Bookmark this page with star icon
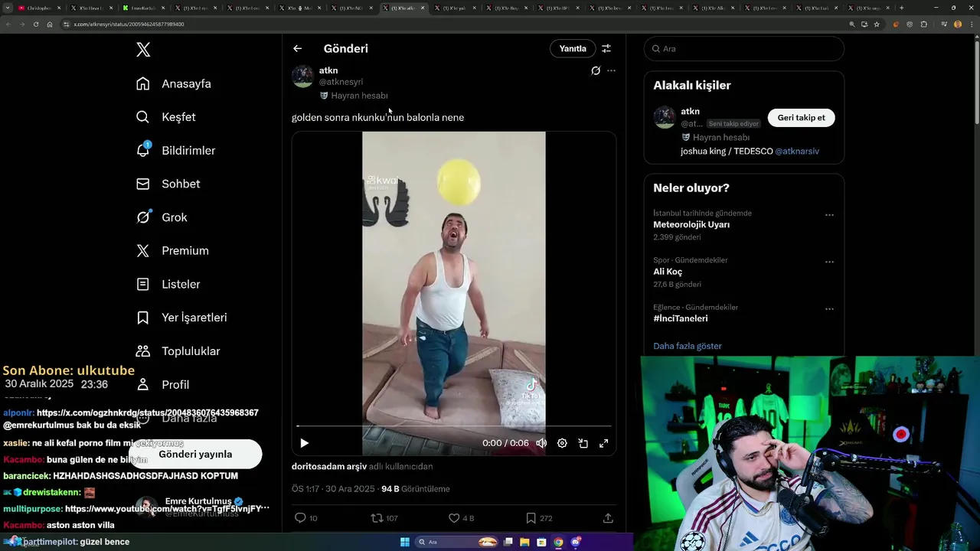 [x=877, y=24]
